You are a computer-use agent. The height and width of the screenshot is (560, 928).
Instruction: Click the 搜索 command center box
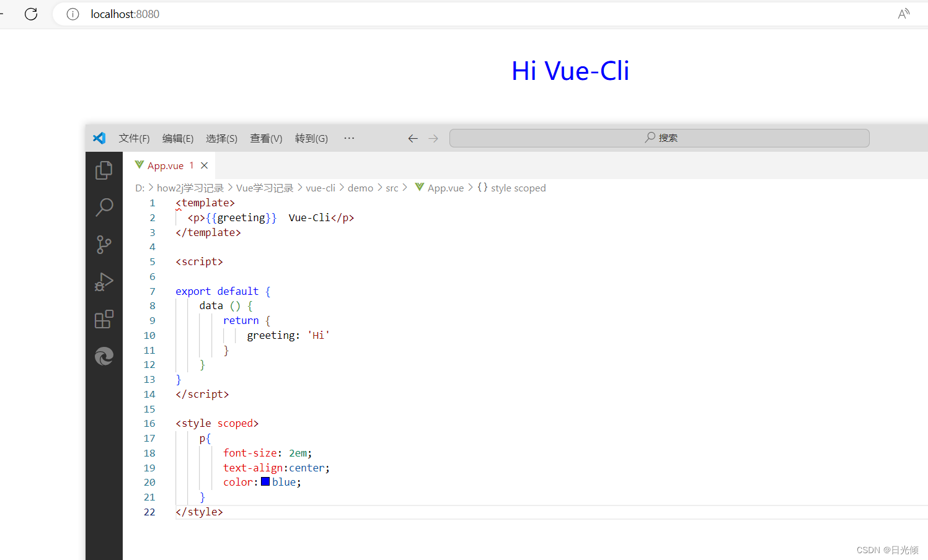point(659,138)
